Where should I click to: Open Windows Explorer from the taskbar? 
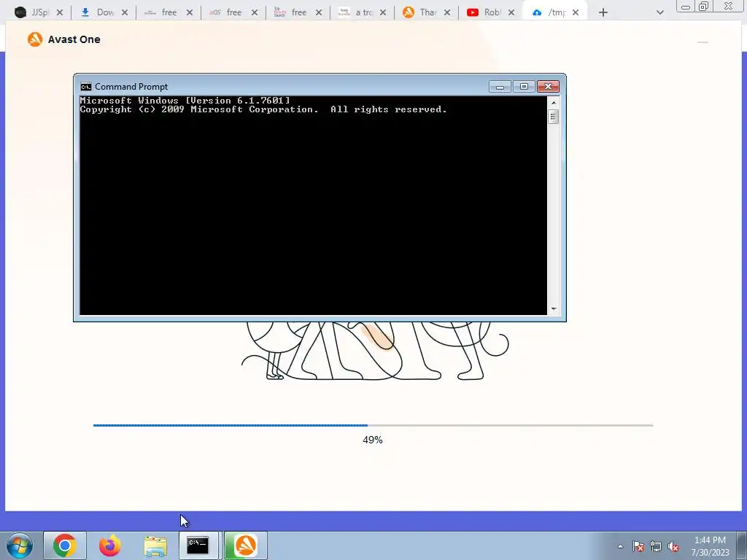point(155,545)
